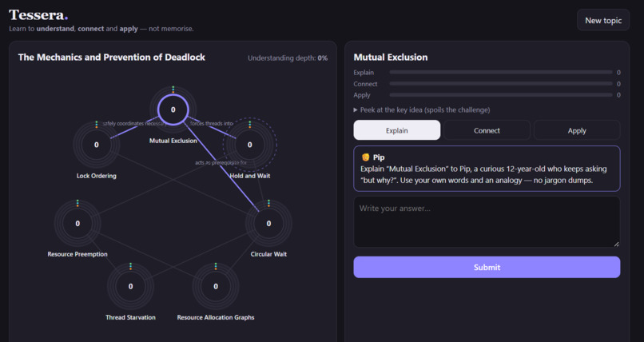Click 'The Mechanics and Prevention of Deadlock' title
This screenshot has height=342, width=644.
click(x=112, y=58)
